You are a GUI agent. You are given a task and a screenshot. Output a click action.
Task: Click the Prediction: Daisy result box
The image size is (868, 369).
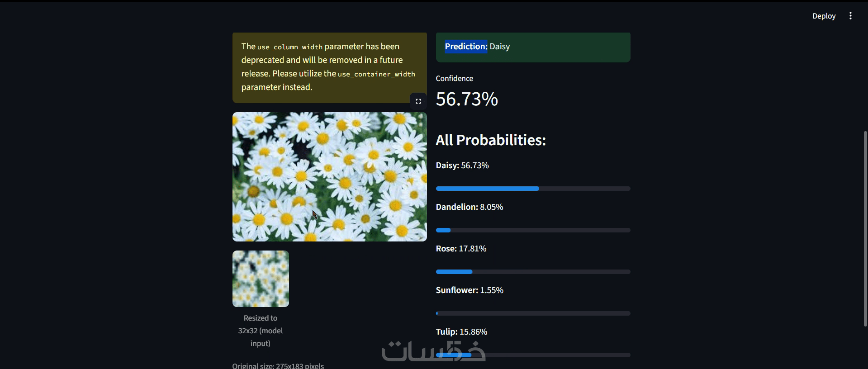533,47
